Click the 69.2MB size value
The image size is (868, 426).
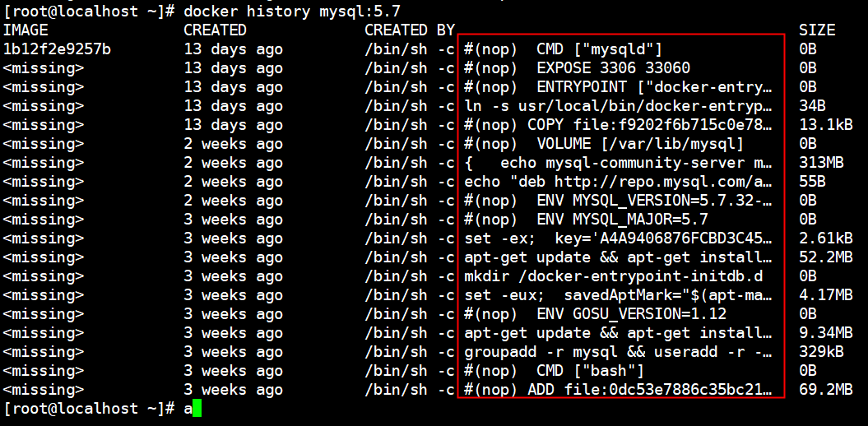(826, 390)
